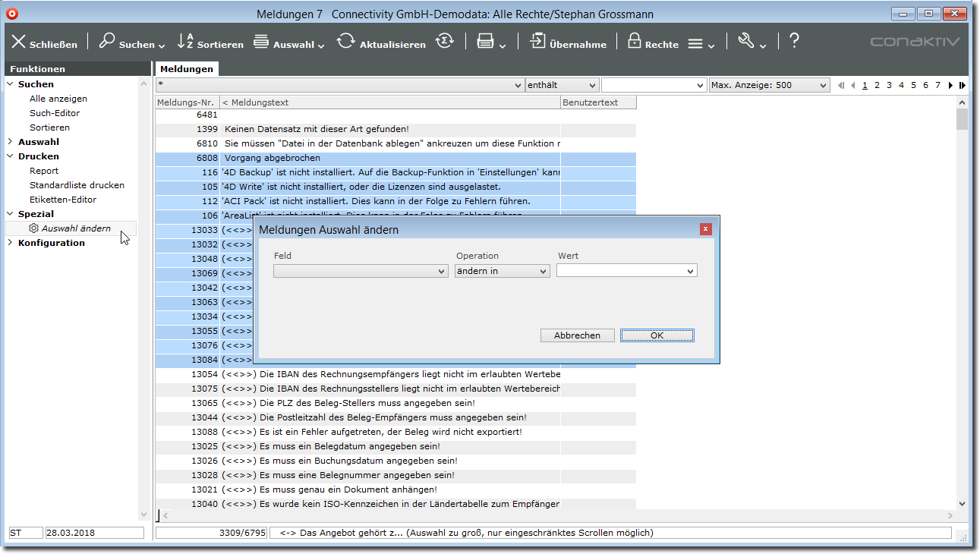The image size is (980, 554).
Task: Click the Übernahme import icon
Action: pos(537,42)
